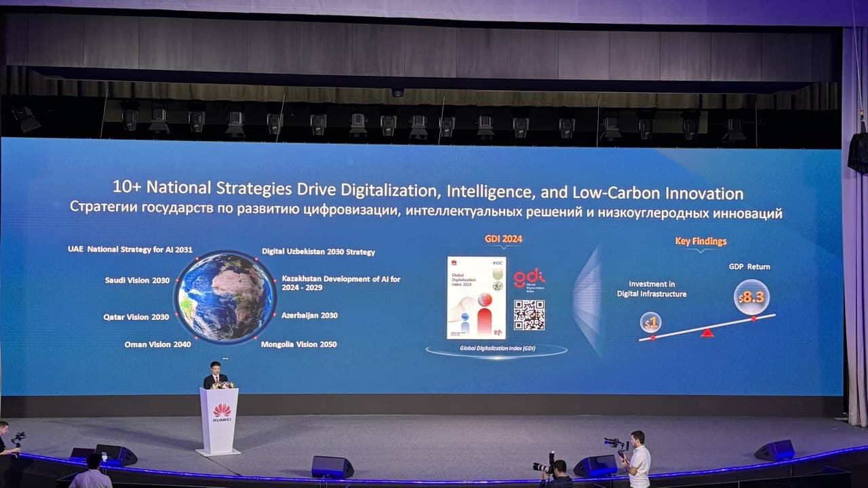
Task: Click 'Investment in Digital Infrastructure' text
Action: tap(652, 289)
